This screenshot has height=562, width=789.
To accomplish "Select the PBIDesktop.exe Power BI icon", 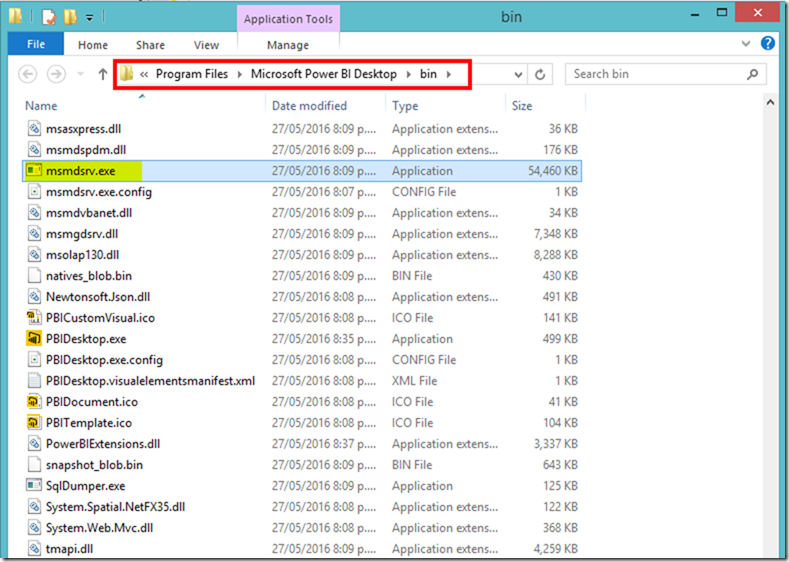I will point(34,339).
